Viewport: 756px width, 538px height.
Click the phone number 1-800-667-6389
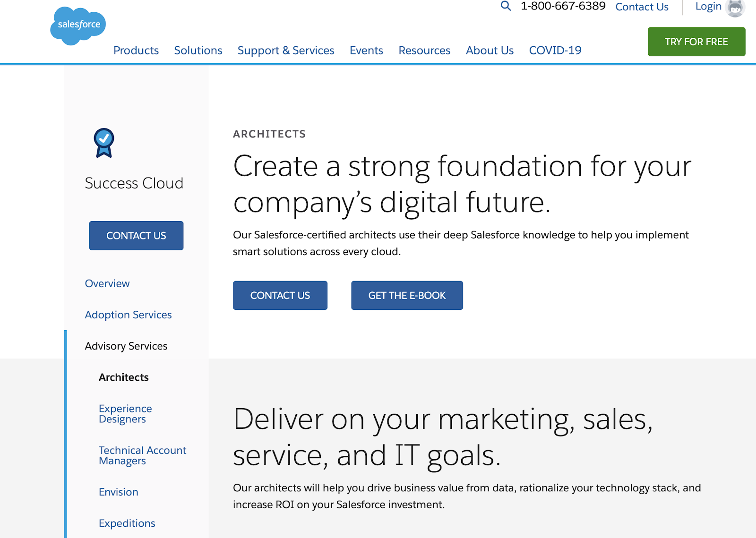[x=563, y=6]
